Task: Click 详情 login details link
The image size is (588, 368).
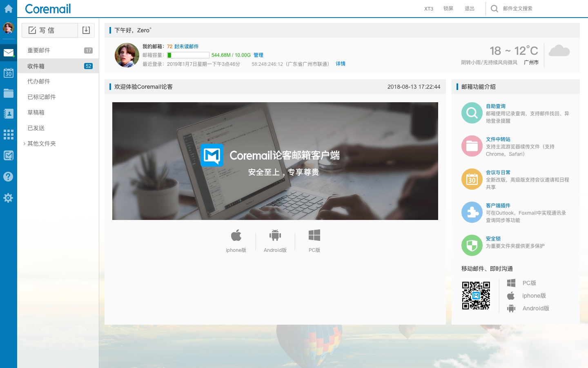Action: tap(341, 64)
